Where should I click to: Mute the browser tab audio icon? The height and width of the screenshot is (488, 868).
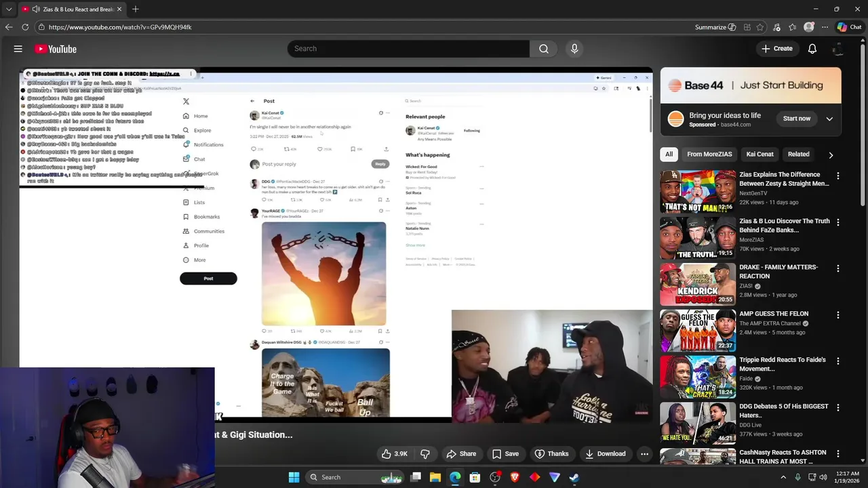pos(35,9)
